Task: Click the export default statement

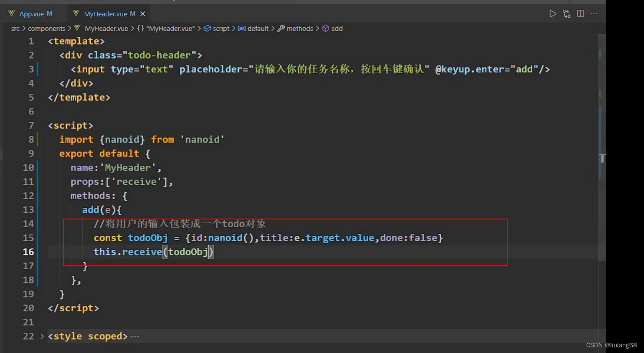Action: (x=99, y=154)
